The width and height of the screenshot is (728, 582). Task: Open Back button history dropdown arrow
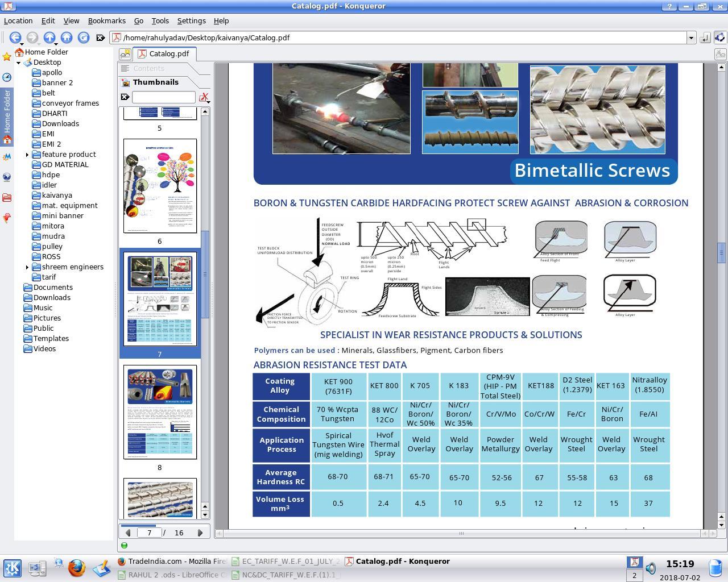coord(21,44)
